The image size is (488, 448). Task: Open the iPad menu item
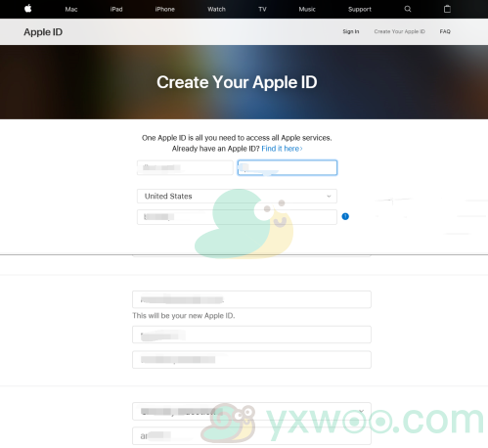pyautogui.click(x=116, y=9)
